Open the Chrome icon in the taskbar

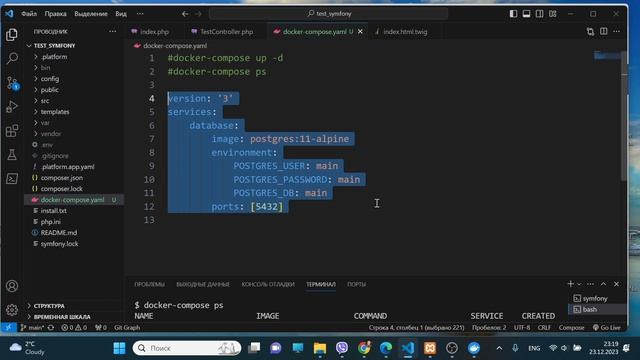click(364, 348)
